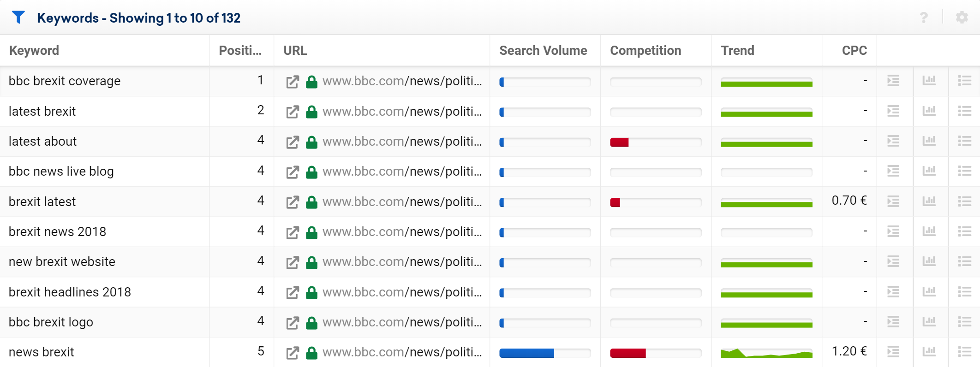980x367 pixels.
Task: Sort by the CPC column header
Action: click(x=854, y=50)
